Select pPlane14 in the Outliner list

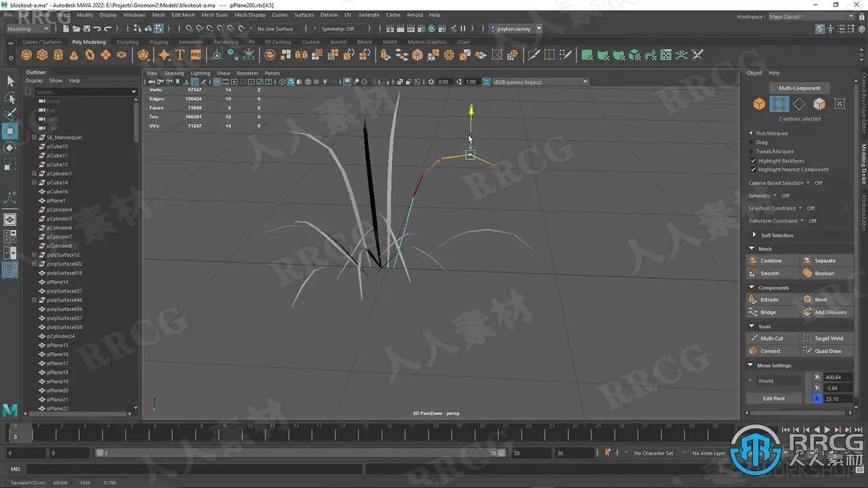pos(58,282)
